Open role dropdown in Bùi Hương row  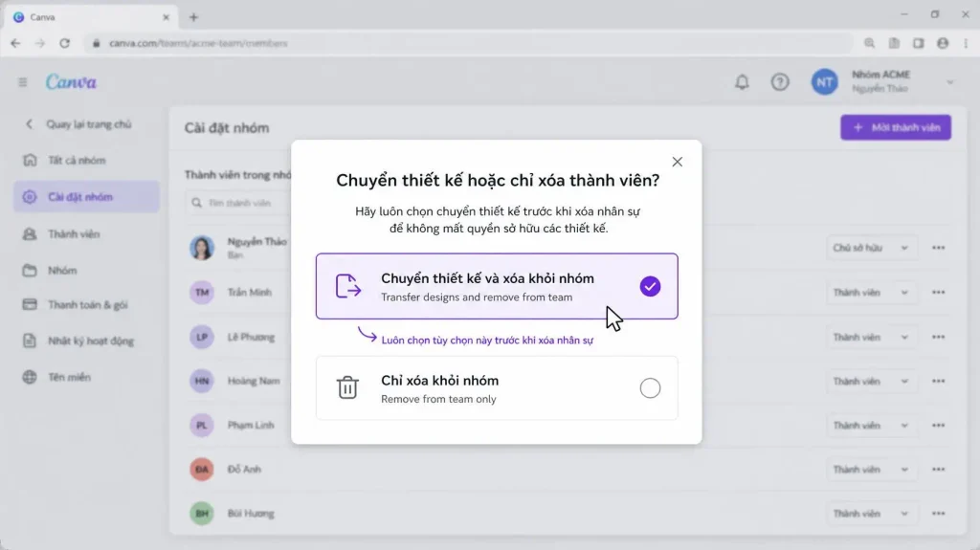(x=871, y=514)
